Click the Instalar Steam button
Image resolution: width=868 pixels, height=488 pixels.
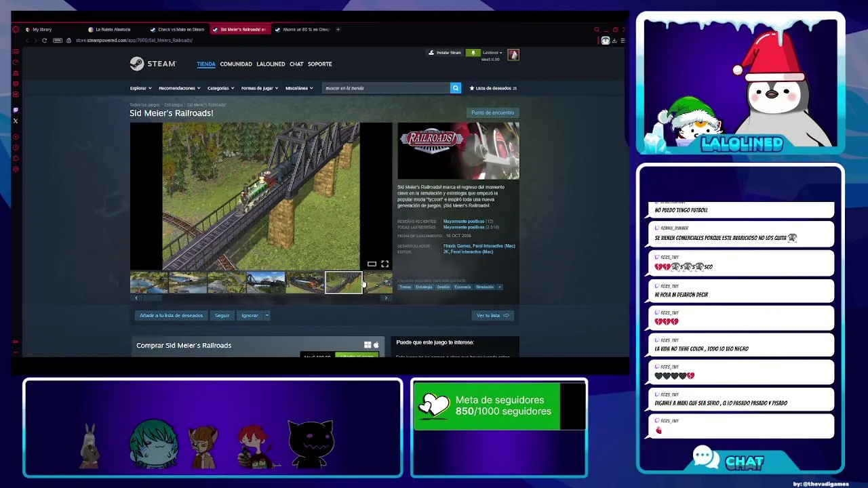(445, 52)
